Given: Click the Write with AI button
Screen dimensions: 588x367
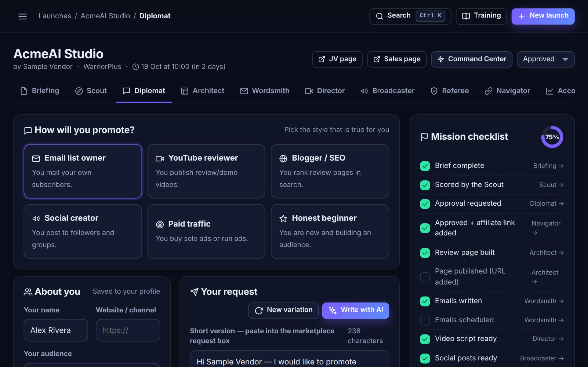Looking at the screenshot, I should click(x=355, y=311).
